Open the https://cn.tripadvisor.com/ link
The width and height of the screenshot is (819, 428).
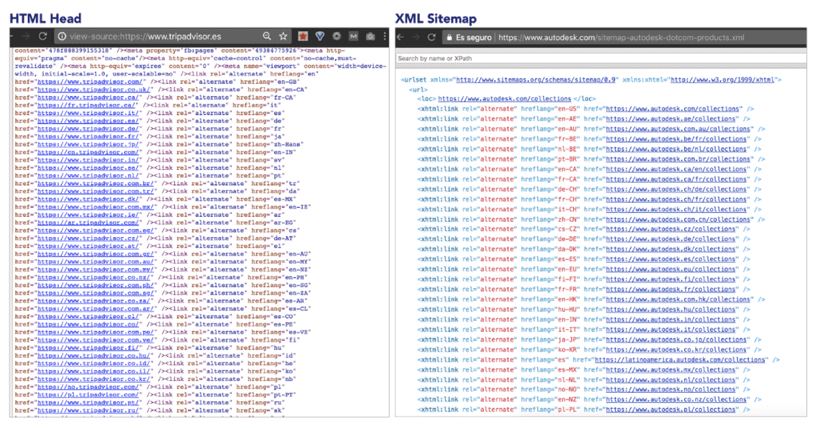[89, 152]
